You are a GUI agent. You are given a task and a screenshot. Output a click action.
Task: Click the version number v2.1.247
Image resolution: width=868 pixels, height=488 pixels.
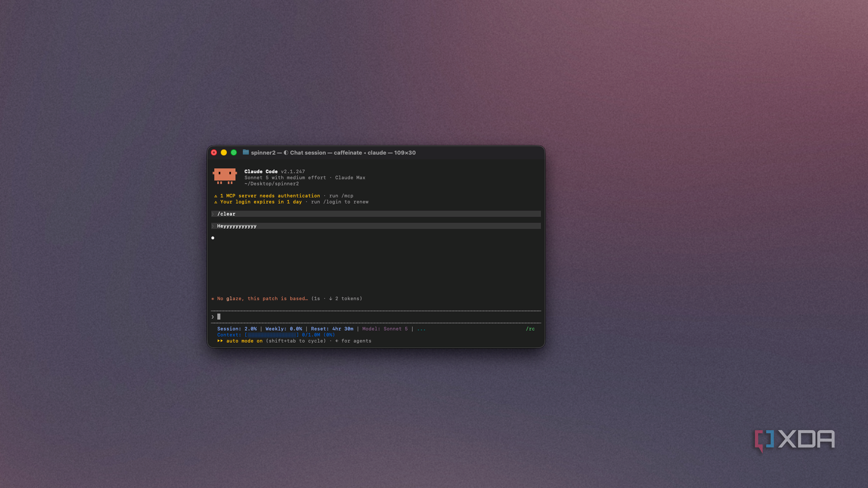[293, 171]
